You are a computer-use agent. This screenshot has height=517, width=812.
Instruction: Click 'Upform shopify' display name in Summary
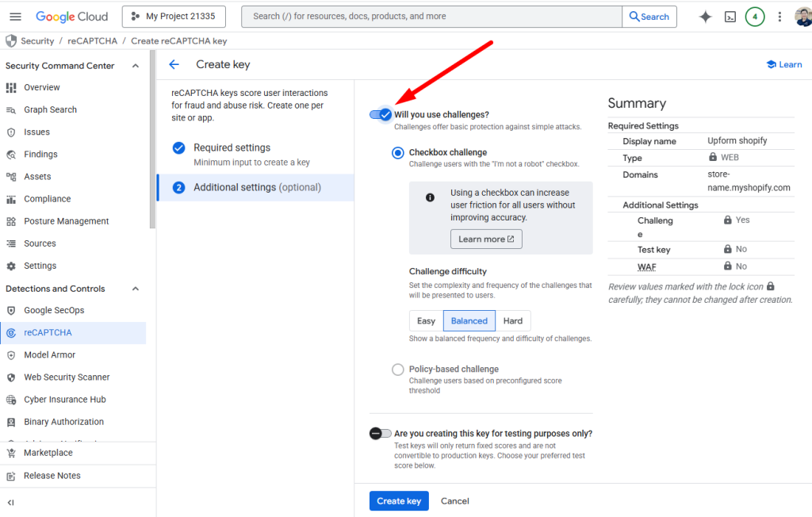(737, 140)
